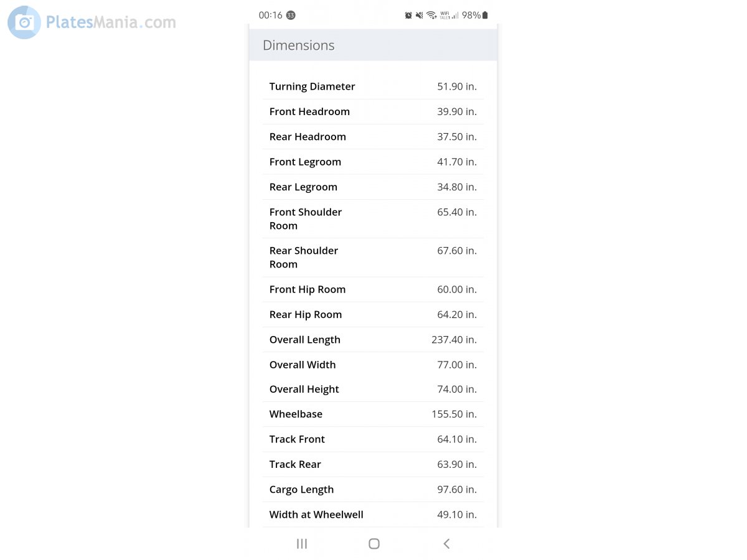Tap the Dimensions section header
The width and height of the screenshot is (747, 560).
pos(299,45)
